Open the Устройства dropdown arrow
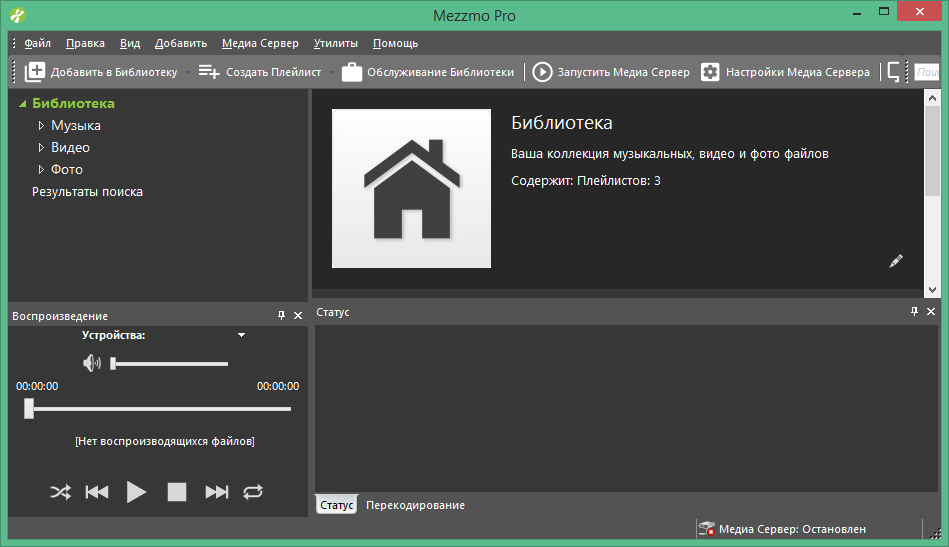This screenshot has height=547, width=949. pyautogui.click(x=241, y=335)
